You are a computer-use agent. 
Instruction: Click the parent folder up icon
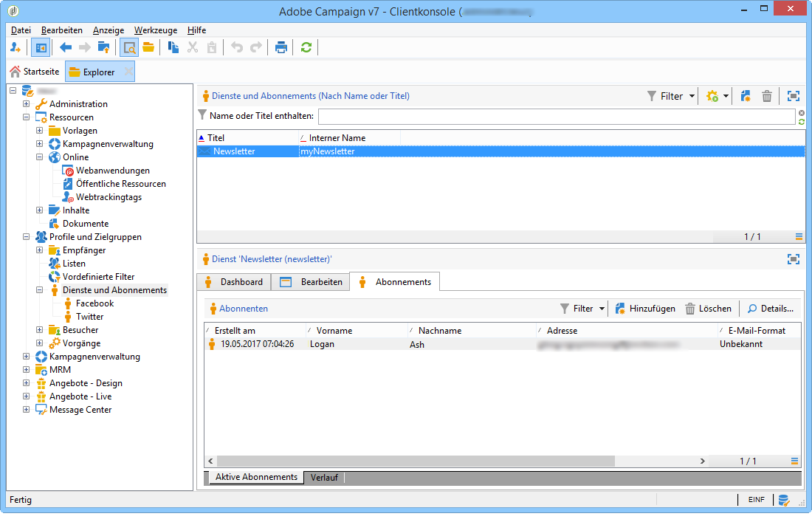pos(103,48)
